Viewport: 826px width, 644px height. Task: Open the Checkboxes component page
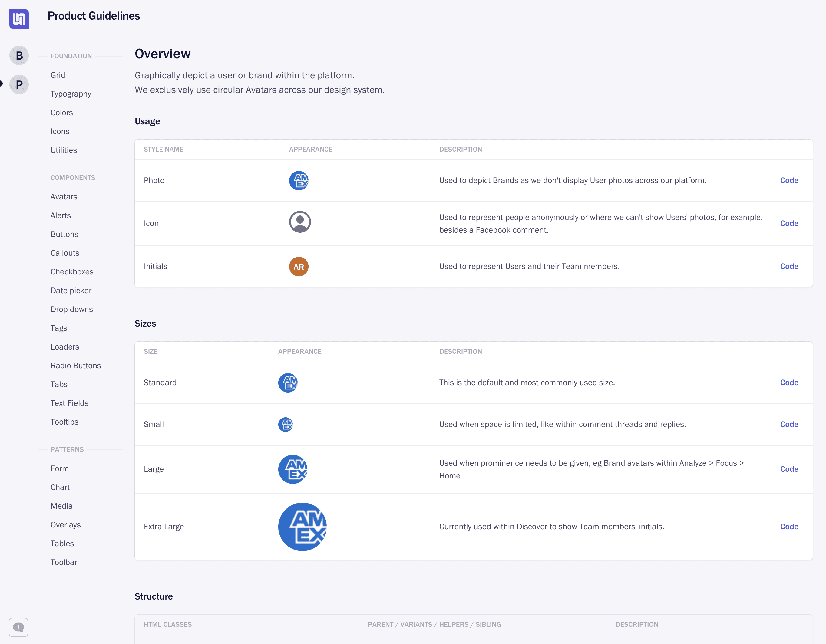click(72, 272)
